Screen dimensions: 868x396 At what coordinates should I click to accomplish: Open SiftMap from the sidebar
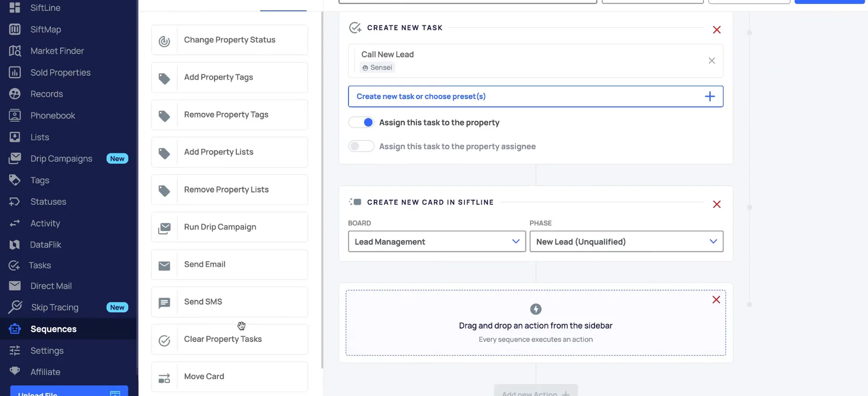coord(45,29)
